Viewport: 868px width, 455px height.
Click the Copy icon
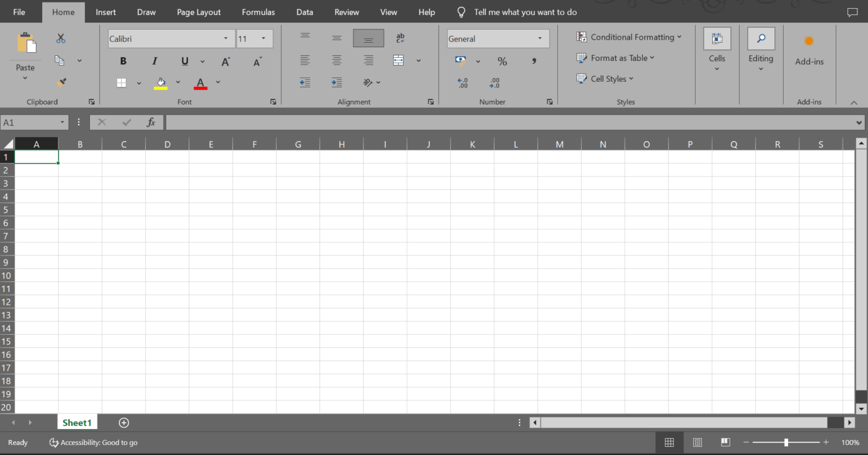point(60,60)
